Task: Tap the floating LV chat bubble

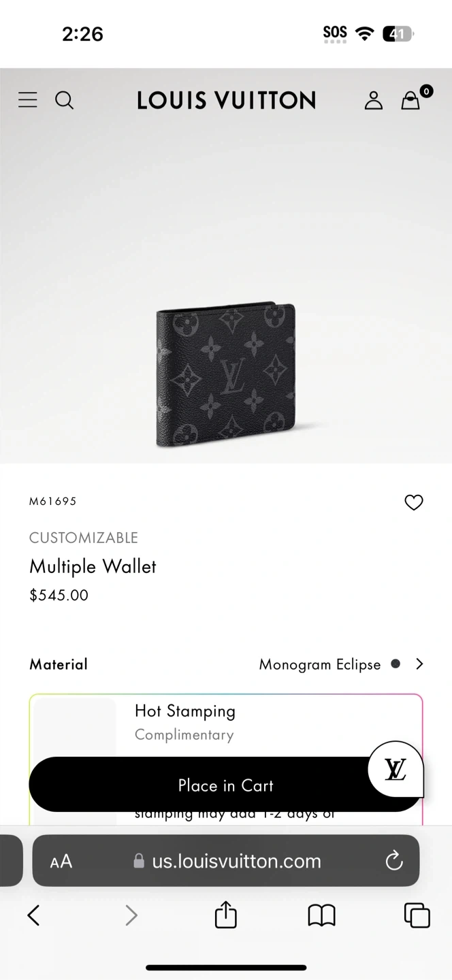Action: click(395, 769)
